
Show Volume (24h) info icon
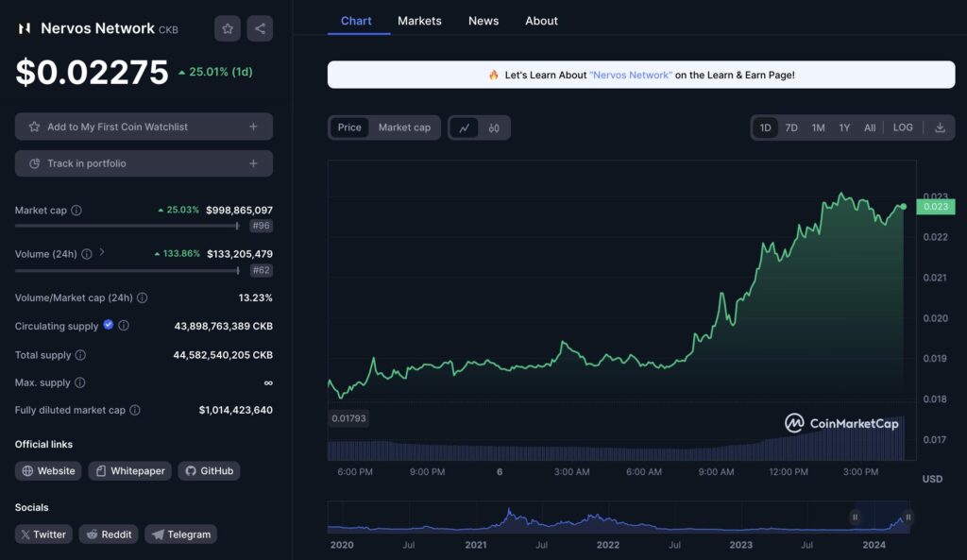[x=87, y=254]
